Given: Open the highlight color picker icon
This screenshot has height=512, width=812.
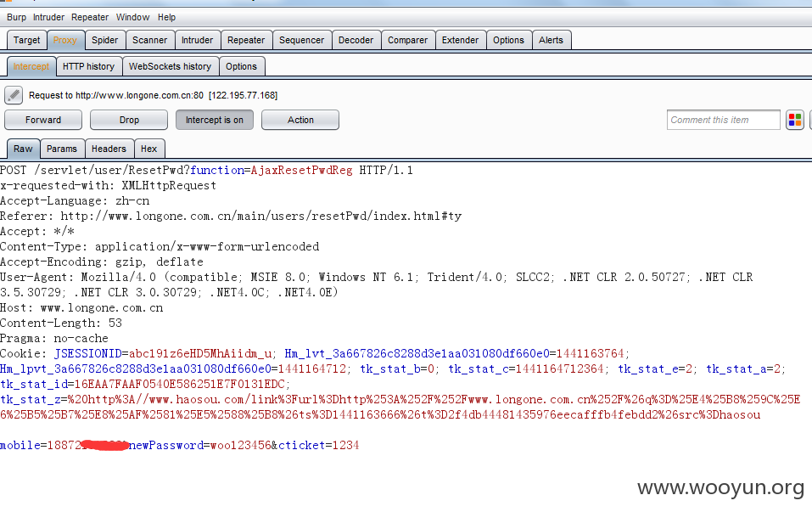Looking at the screenshot, I should [794, 120].
